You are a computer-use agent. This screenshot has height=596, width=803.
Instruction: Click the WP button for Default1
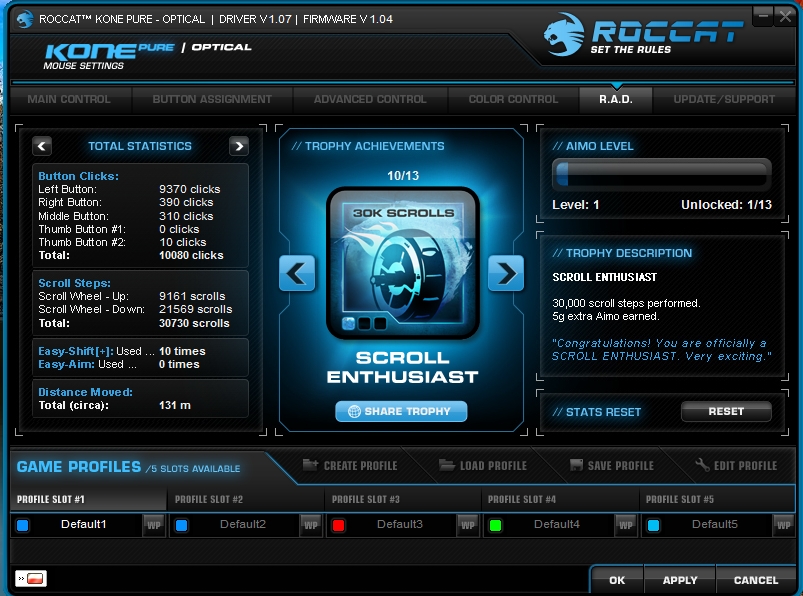click(x=154, y=525)
